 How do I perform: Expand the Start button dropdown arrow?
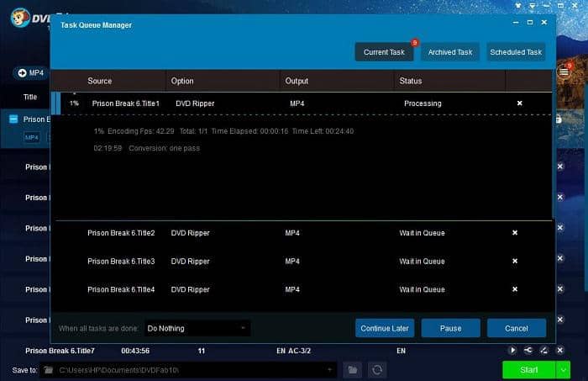click(x=564, y=370)
